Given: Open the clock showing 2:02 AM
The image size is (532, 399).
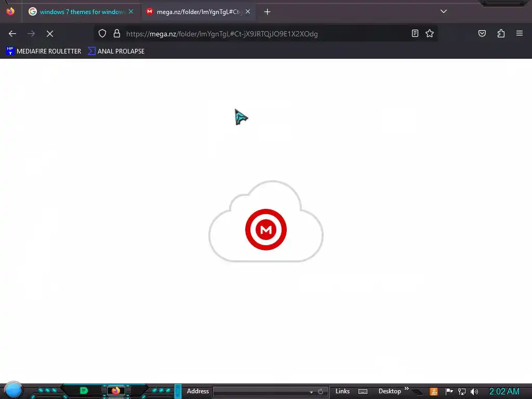Looking at the screenshot, I should [504, 392].
